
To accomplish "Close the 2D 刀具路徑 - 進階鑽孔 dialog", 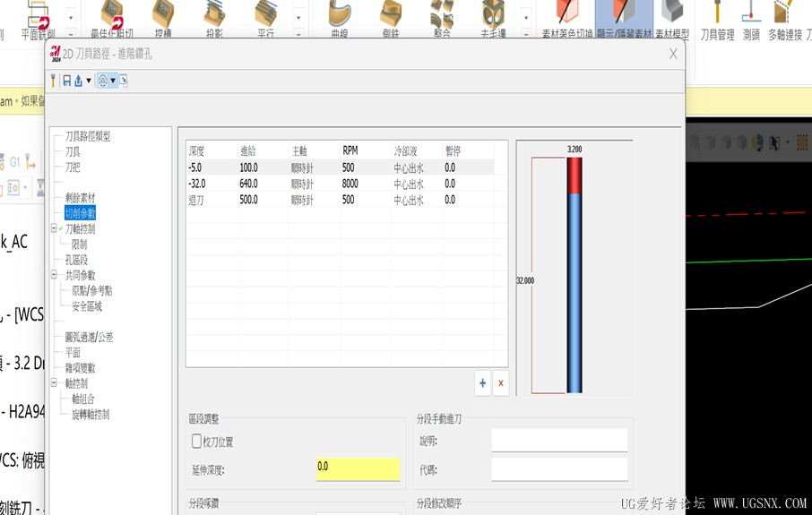I will 673,54.
